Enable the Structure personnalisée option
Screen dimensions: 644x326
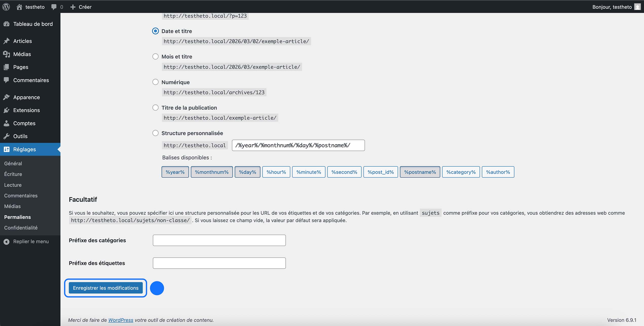(x=155, y=133)
